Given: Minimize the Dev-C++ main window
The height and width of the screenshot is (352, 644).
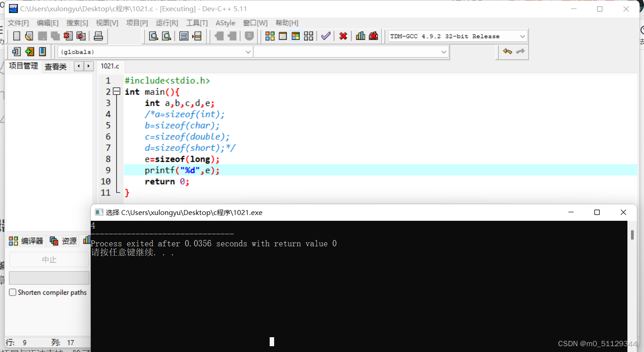Looking at the screenshot, I should (574, 9).
